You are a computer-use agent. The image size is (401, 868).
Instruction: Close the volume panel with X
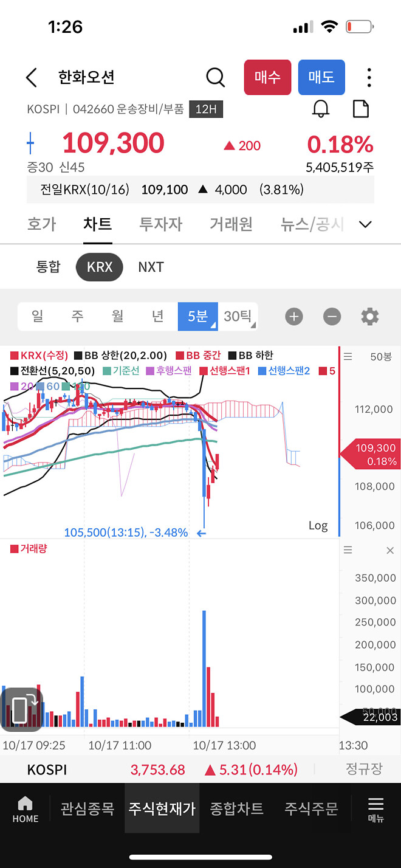point(390,549)
